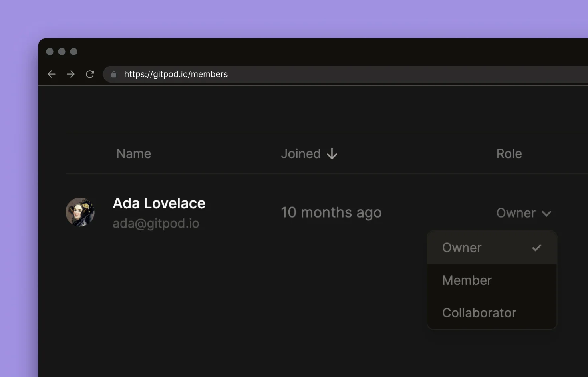Click the checkmark beside Owner option
Image resolution: width=588 pixels, height=377 pixels.
536,248
